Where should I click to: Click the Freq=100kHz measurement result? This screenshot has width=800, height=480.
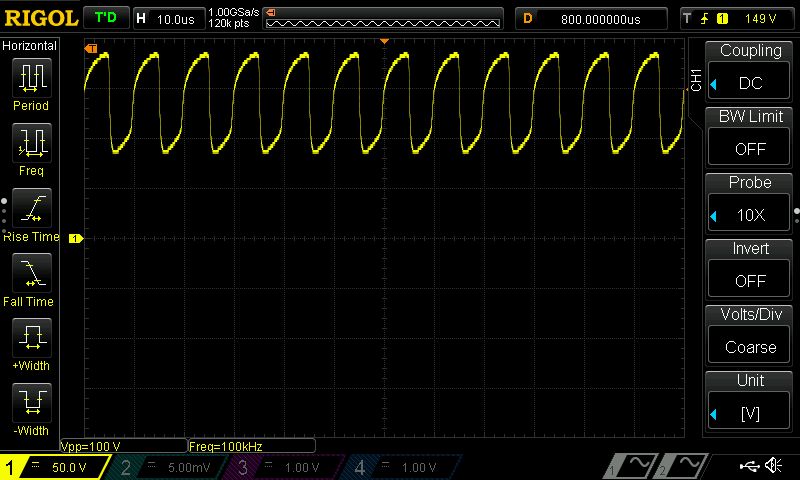(226, 446)
